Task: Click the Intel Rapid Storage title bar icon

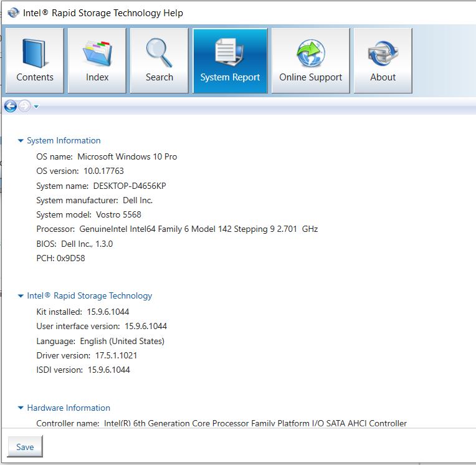Action: click(13, 12)
